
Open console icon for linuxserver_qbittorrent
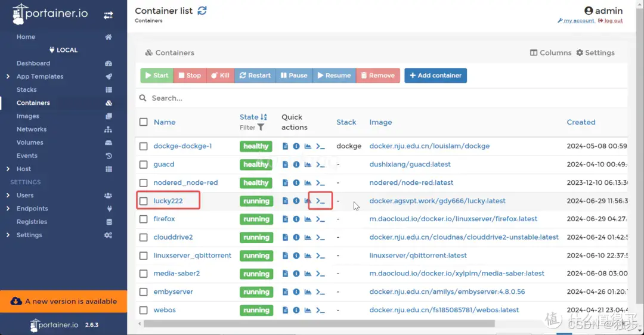(x=320, y=255)
